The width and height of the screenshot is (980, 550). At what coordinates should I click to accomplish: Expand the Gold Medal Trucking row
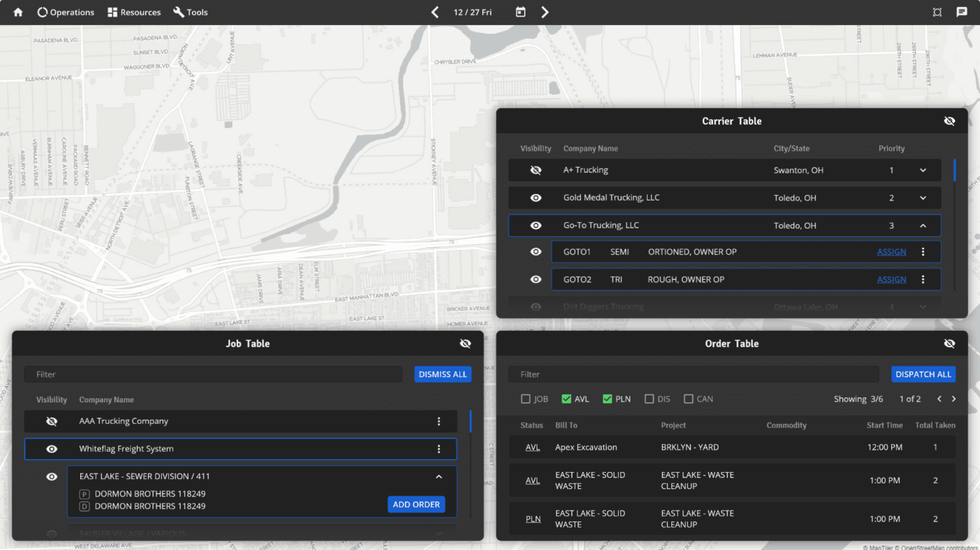pyautogui.click(x=923, y=198)
